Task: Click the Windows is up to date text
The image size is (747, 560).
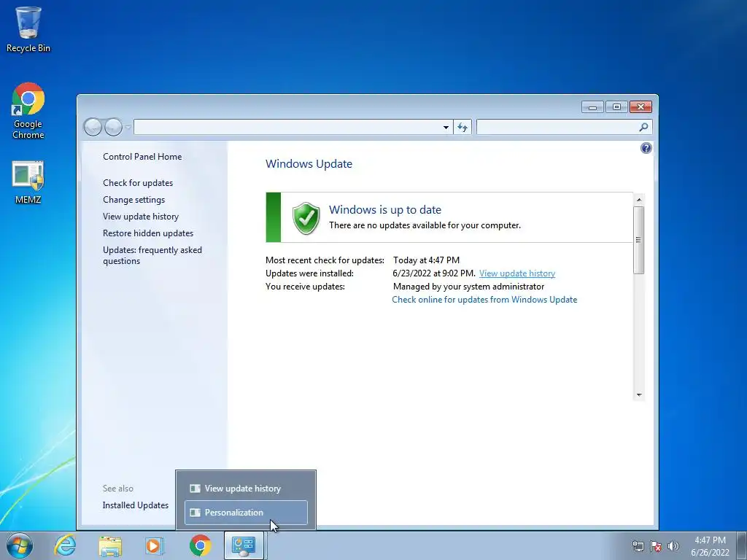Action: [385, 209]
